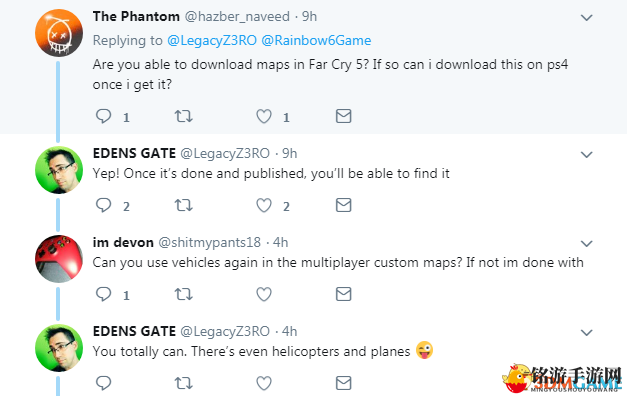
Task: Message EDENS GATE's 'Yep! Once it's done' tweet
Action: pyautogui.click(x=343, y=205)
